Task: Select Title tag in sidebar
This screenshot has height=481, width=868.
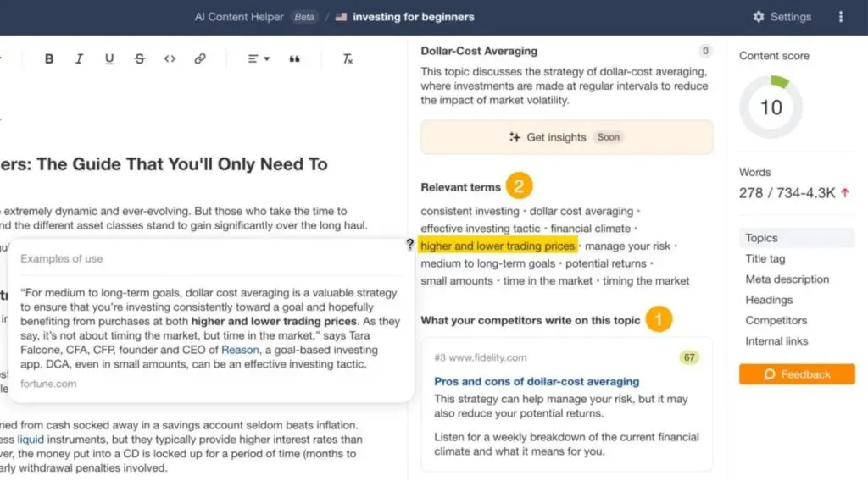Action: click(x=765, y=259)
